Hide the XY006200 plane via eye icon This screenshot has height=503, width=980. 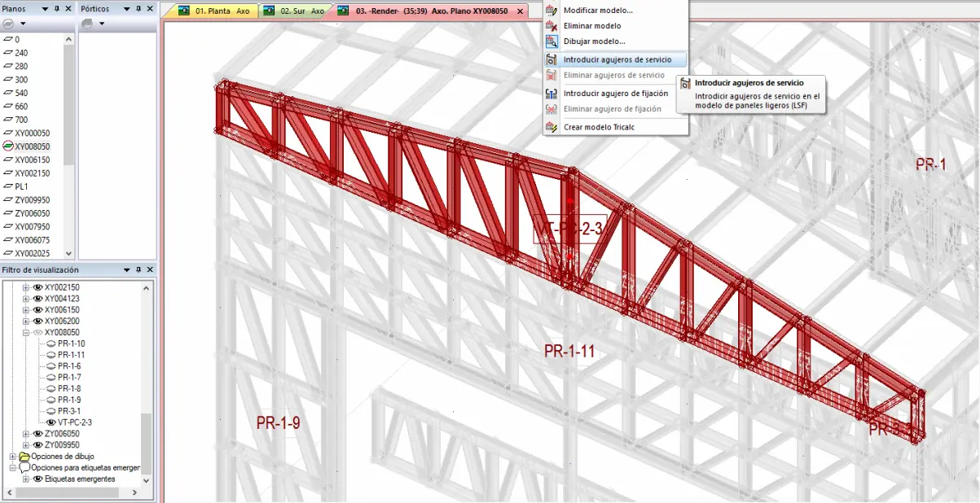[37, 321]
